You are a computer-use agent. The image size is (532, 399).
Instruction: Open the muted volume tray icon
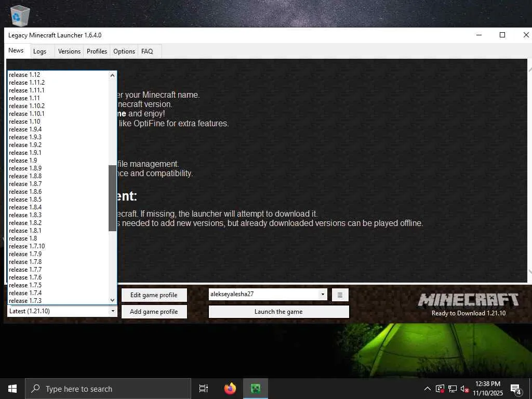point(465,389)
